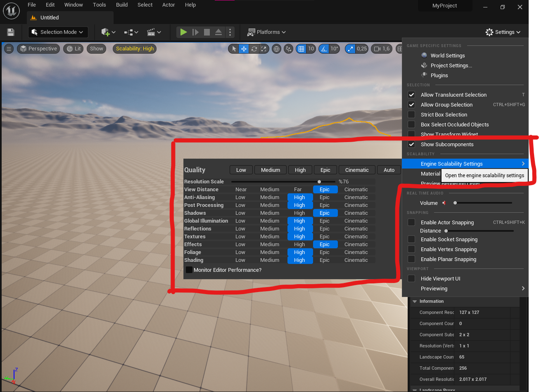The image size is (539, 392).
Task: Open the Build menu
Action: pyautogui.click(x=122, y=5)
